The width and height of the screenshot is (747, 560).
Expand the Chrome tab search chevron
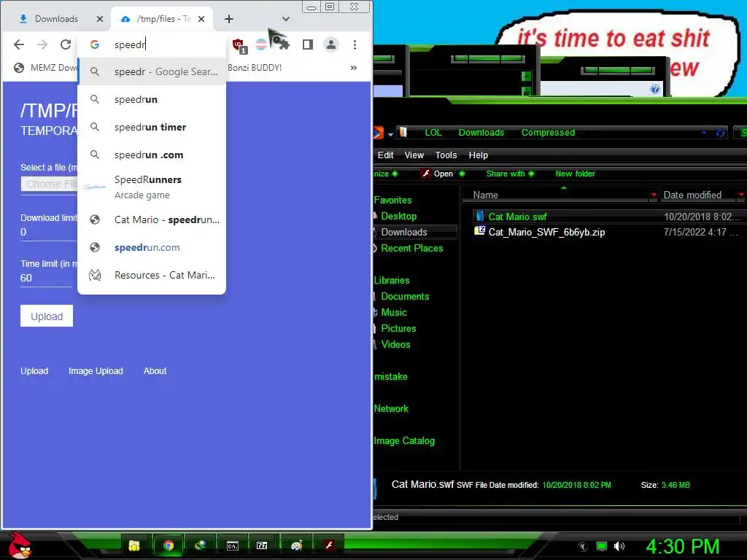(286, 19)
